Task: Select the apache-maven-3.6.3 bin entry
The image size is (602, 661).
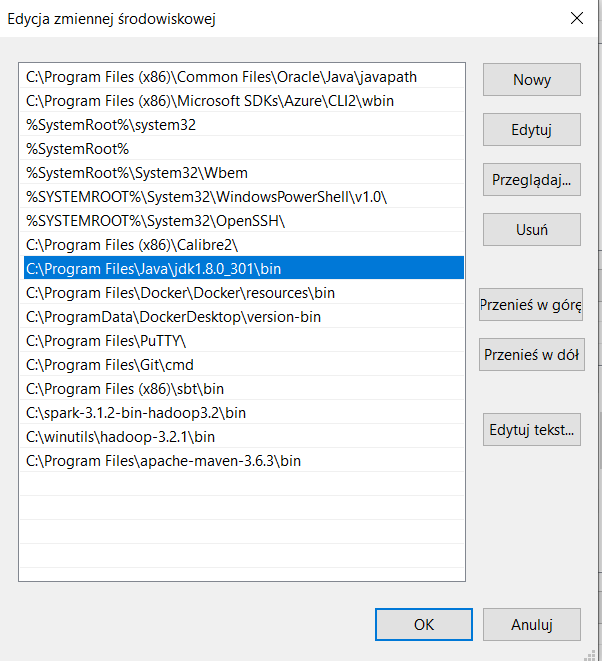Action: tap(163, 461)
